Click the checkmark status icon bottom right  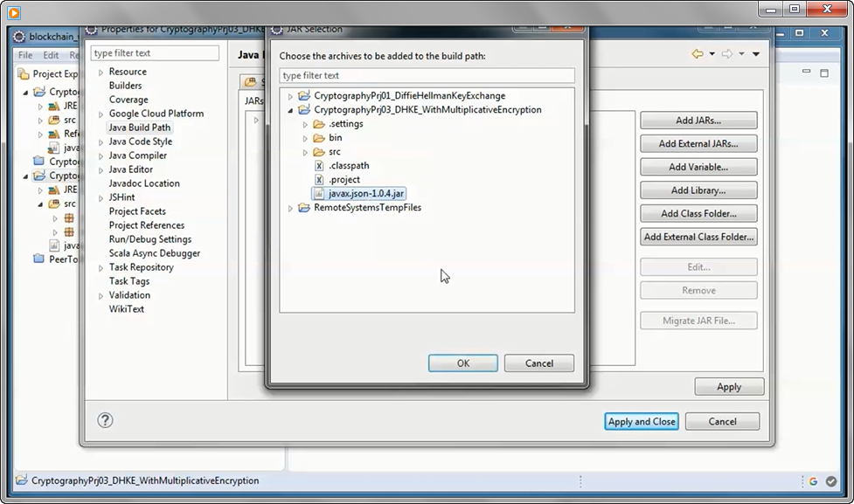831,480
